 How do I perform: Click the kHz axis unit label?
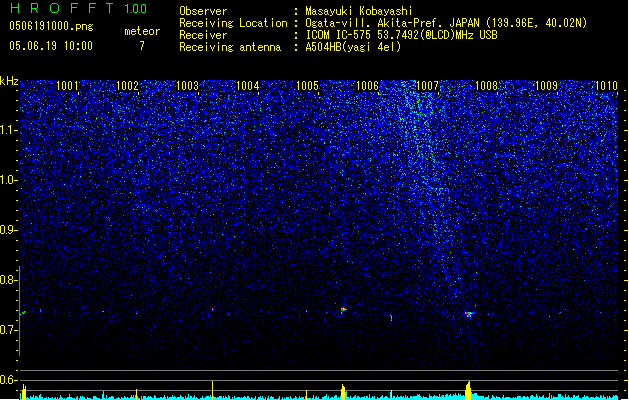tap(9, 81)
